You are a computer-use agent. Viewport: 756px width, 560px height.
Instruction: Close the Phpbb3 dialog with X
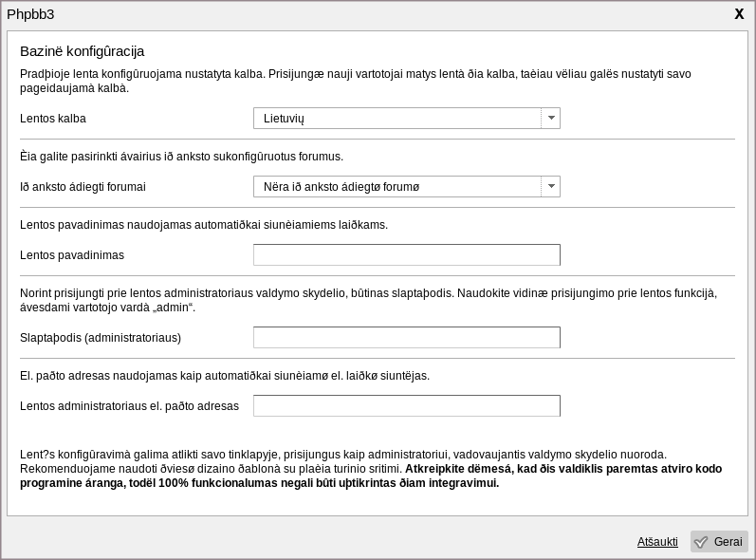tap(739, 13)
